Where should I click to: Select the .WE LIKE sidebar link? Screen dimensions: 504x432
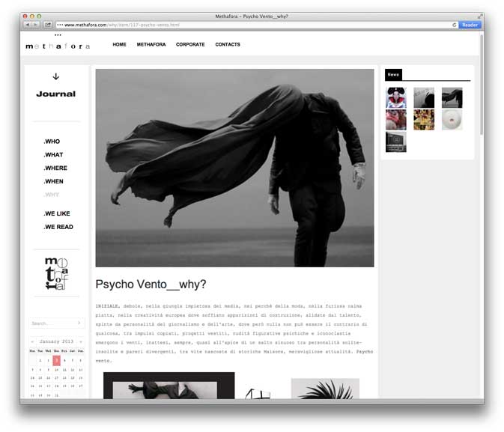[57, 213]
